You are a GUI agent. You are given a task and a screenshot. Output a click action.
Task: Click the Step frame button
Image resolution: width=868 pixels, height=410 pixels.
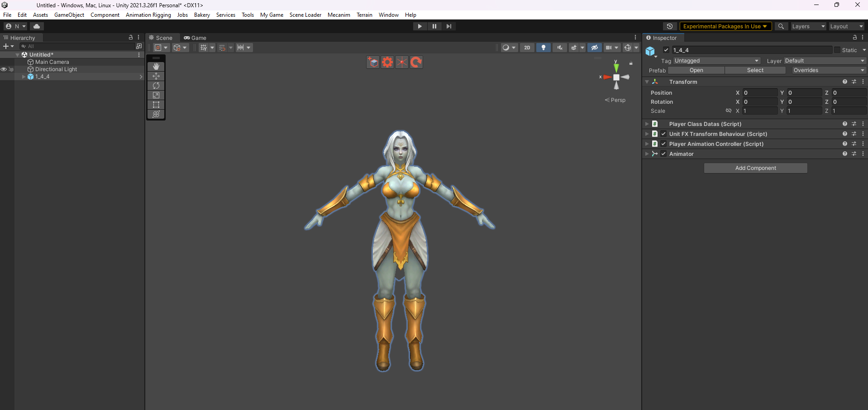tap(449, 26)
